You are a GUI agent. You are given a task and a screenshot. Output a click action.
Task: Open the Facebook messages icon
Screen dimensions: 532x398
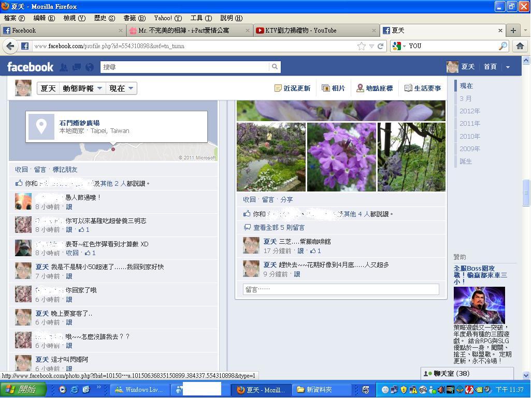[77, 67]
